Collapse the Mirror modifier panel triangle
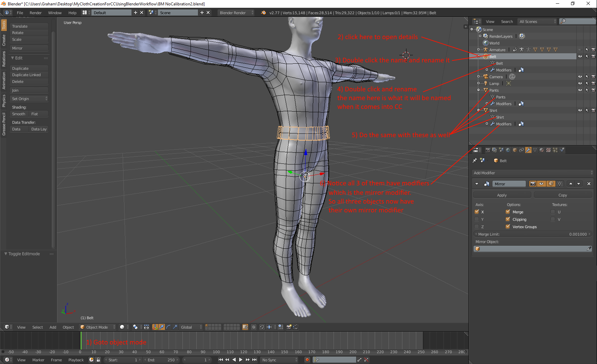Image resolution: width=597 pixels, height=364 pixels. pos(477,184)
